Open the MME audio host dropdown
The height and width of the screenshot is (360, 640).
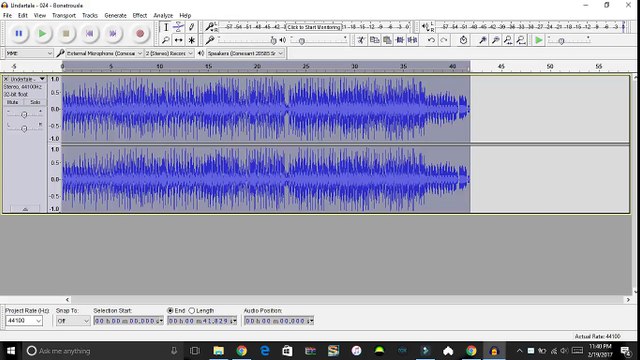pyautogui.click(x=29, y=53)
